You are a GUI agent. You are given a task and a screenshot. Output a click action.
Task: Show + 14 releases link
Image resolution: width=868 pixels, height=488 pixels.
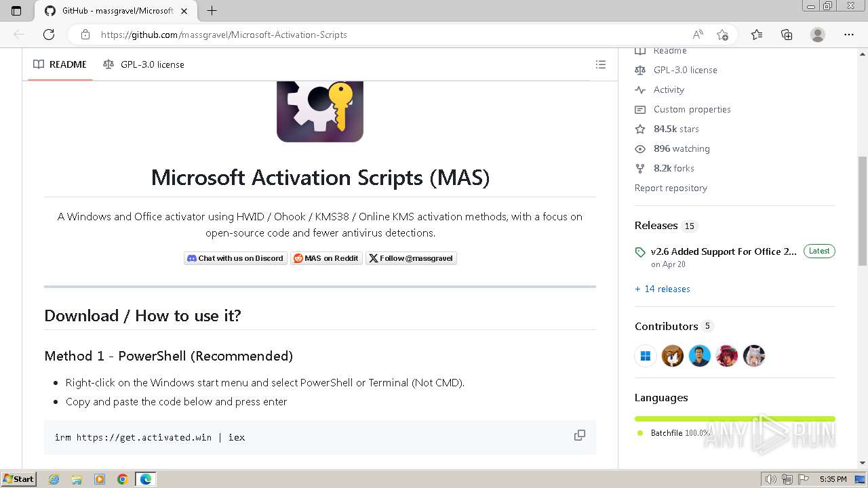[663, 289]
